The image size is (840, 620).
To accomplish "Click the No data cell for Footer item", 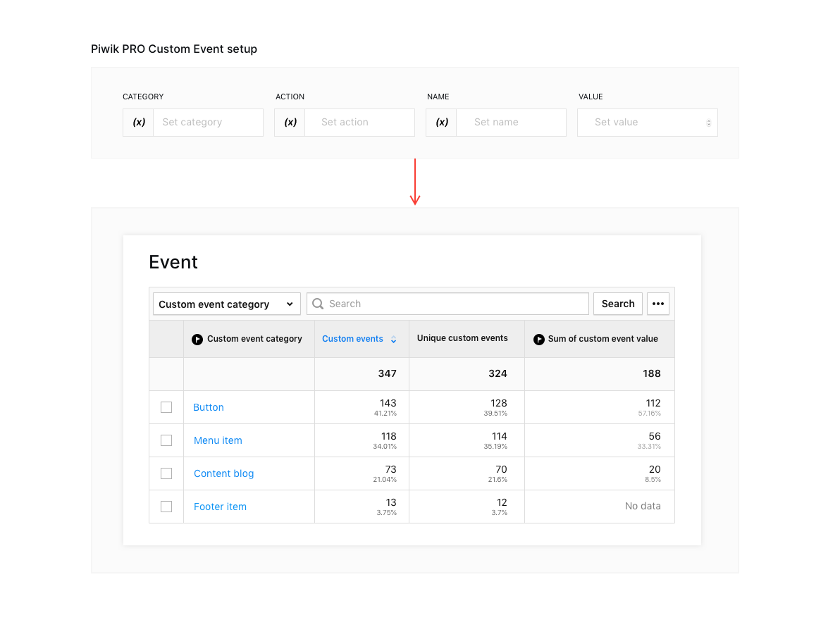I will 643,506.
